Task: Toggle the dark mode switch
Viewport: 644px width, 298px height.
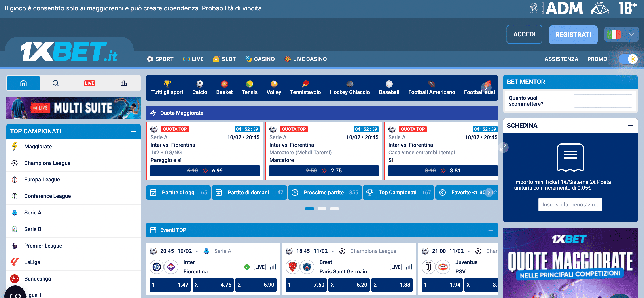Action: [x=628, y=59]
